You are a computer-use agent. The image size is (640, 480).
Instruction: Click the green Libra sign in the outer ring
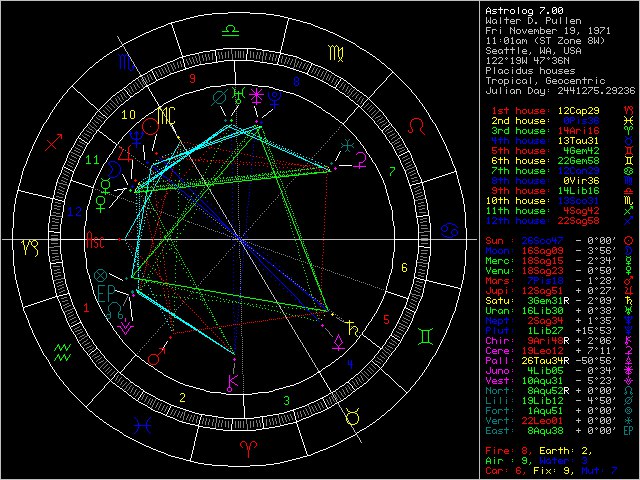pos(230,30)
